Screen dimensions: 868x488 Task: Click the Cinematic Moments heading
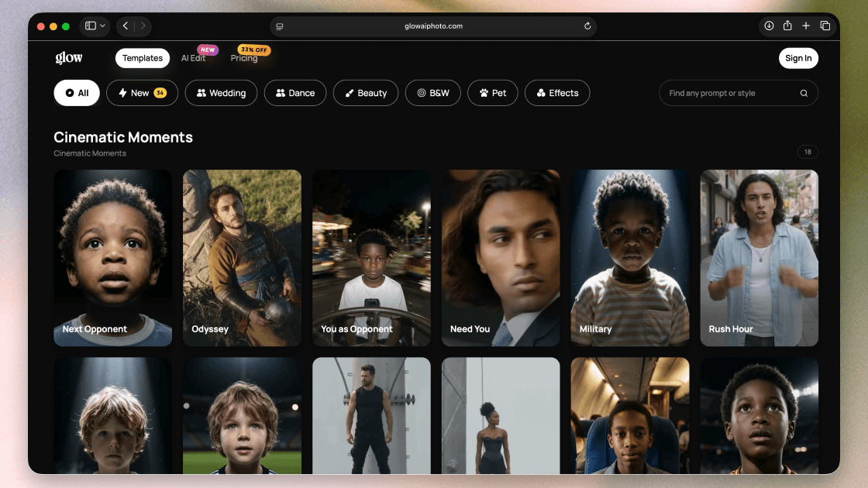(x=123, y=137)
